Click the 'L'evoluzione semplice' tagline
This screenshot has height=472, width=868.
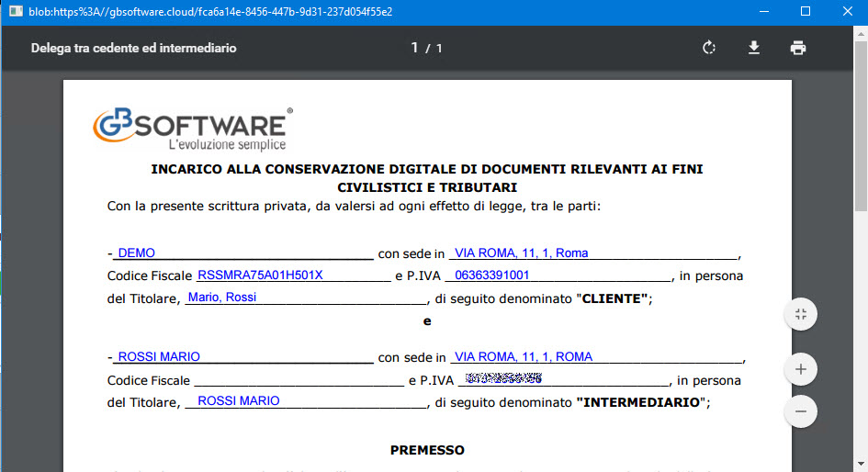tap(227, 145)
